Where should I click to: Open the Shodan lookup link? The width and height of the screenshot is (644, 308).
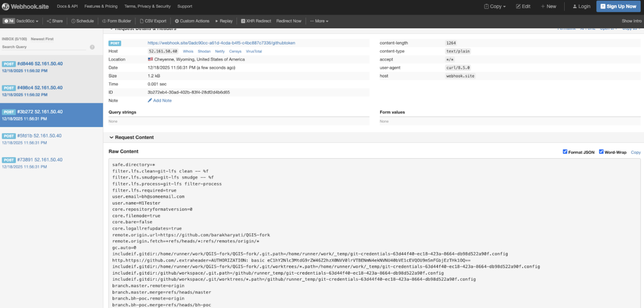[x=204, y=51]
